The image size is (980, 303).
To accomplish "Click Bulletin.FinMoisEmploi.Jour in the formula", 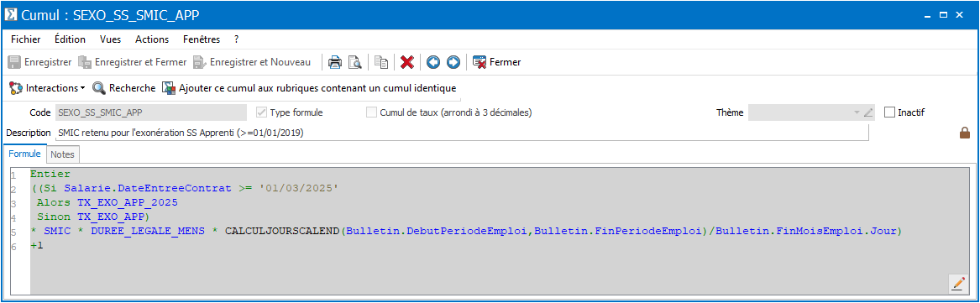I will coord(806,232).
